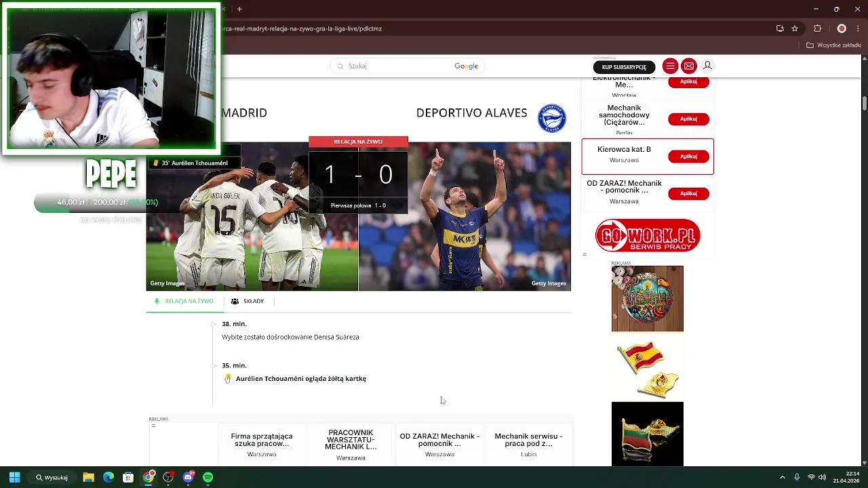The height and width of the screenshot is (488, 868).
Task: Click the GoWork.pl serwis pracy logo
Action: 648,235
